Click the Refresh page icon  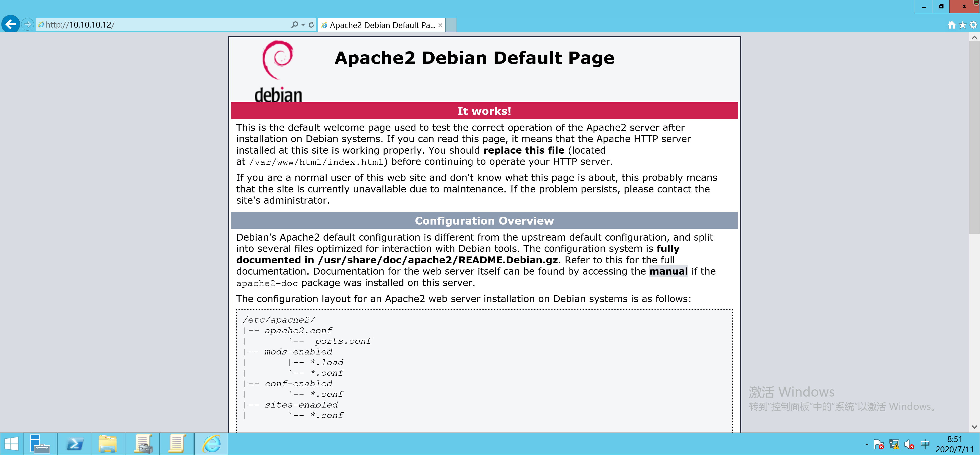pyautogui.click(x=311, y=25)
